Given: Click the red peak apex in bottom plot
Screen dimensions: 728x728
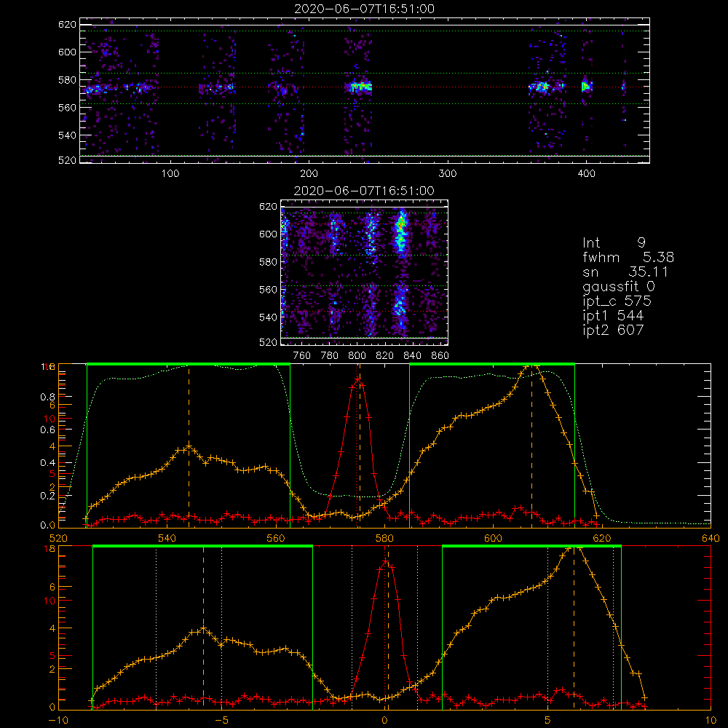Looking at the screenshot, I should [385, 561].
